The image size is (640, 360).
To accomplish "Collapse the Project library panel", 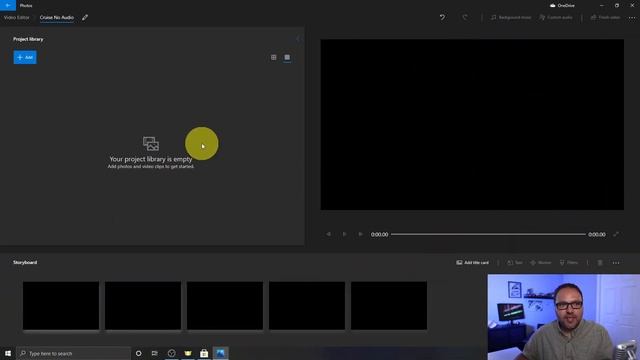I will (298, 39).
